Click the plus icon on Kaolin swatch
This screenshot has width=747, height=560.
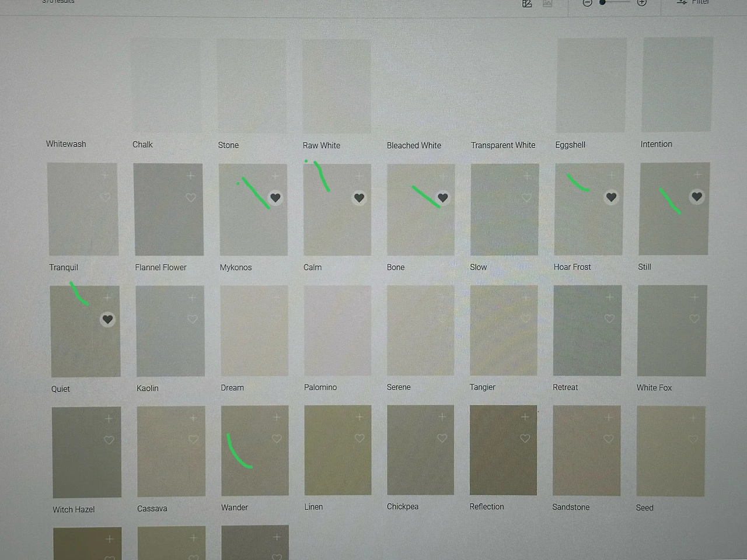(x=192, y=297)
